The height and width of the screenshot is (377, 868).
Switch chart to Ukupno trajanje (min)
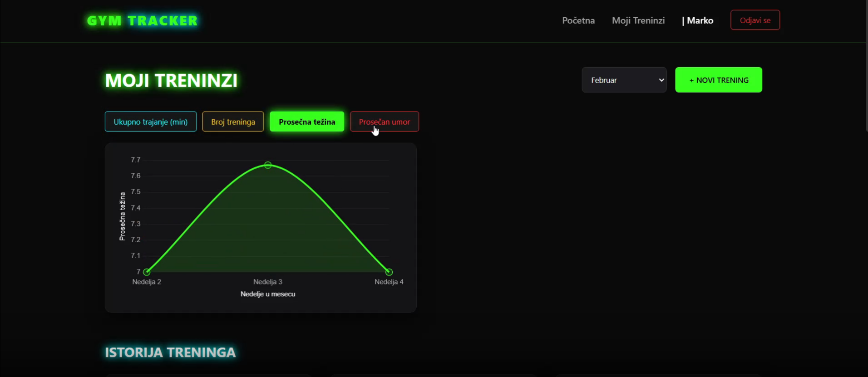151,122
